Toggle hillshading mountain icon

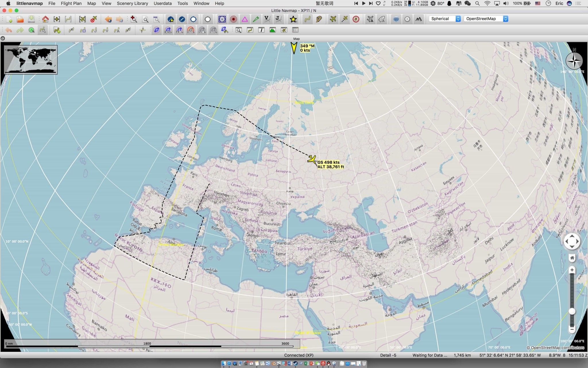419,19
